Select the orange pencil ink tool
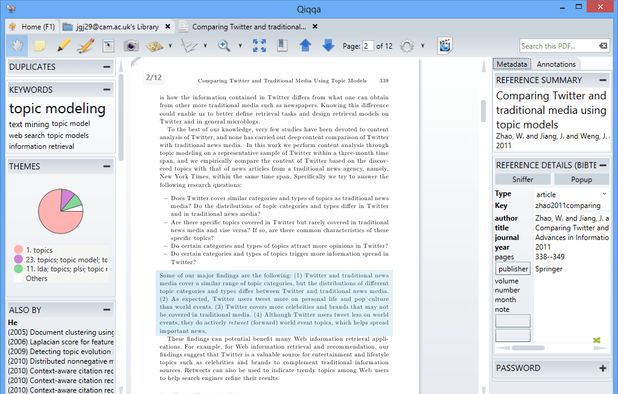Image resolution: width=618 pixels, height=394 pixels. click(x=86, y=46)
